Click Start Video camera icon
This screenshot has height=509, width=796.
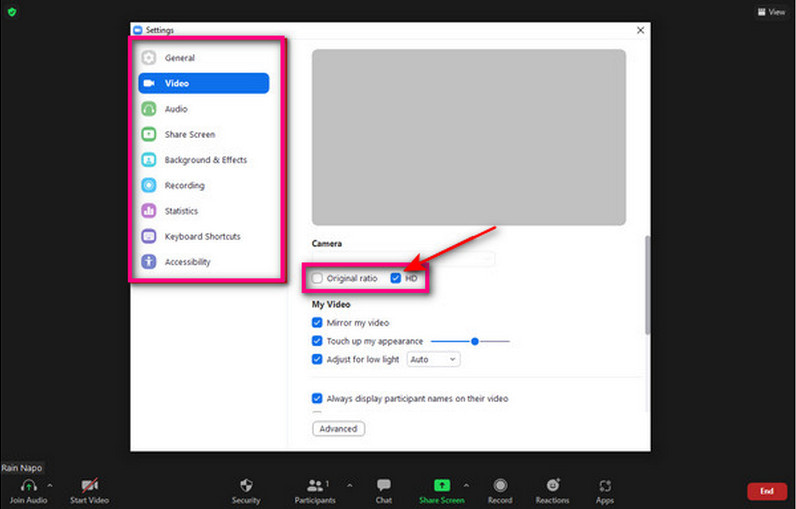pos(89,485)
